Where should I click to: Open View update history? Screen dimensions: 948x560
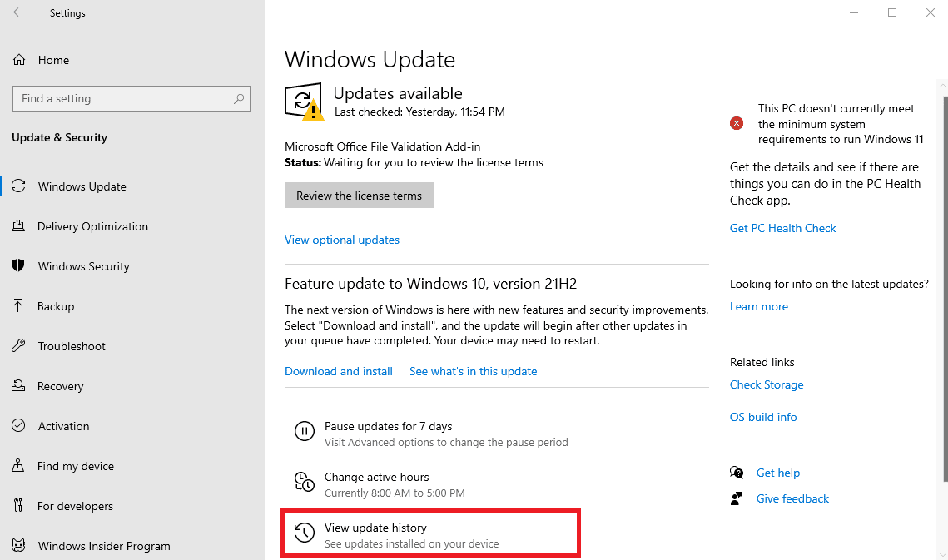(x=376, y=527)
